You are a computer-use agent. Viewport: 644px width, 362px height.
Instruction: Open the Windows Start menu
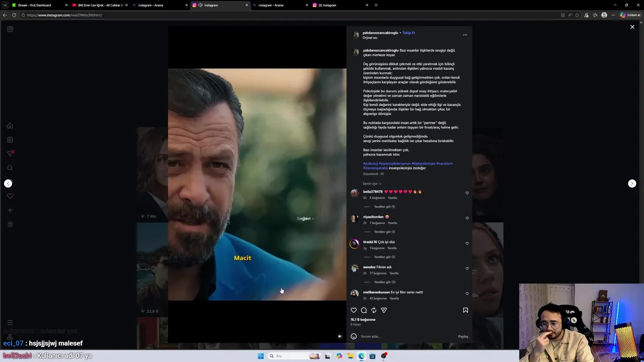(x=261, y=356)
